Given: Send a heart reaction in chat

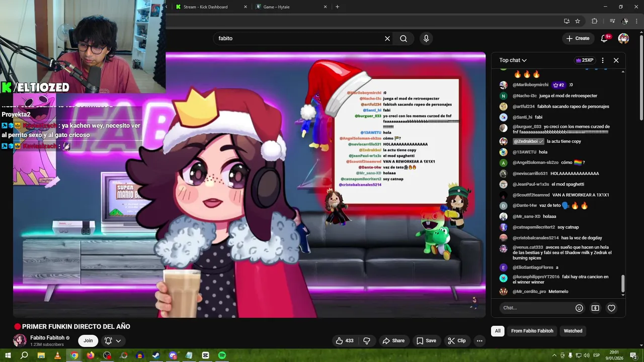Looking at the screenshot, I should (611, 308).
